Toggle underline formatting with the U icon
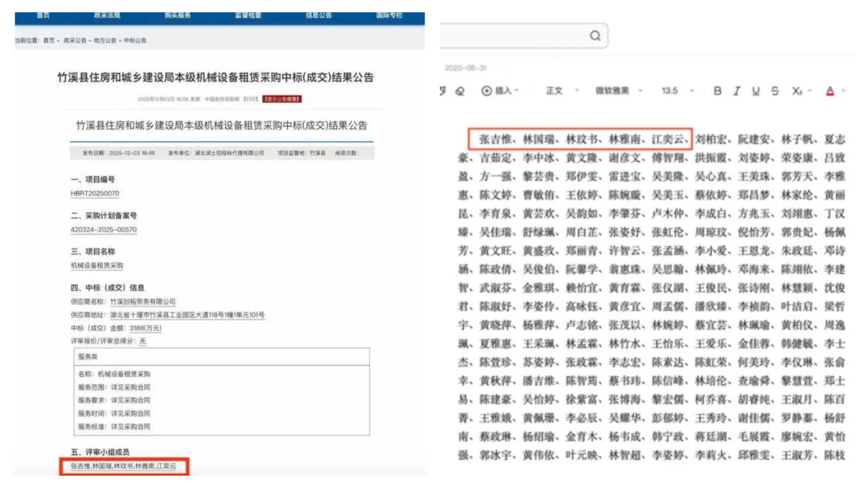The image size is (868, 488). tap(756, 90)
